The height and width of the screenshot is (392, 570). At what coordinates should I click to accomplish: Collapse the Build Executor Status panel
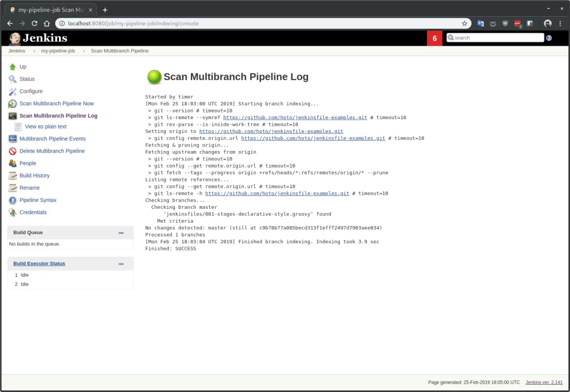click(x=121, y=264)
